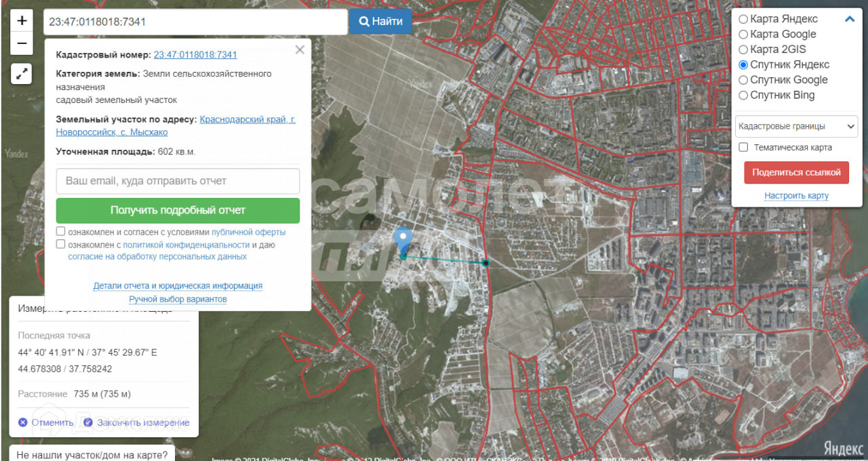This screenshot has height=461, width=868.
Task: Click Поделиться ссылкой button
Action: point(796,172)
